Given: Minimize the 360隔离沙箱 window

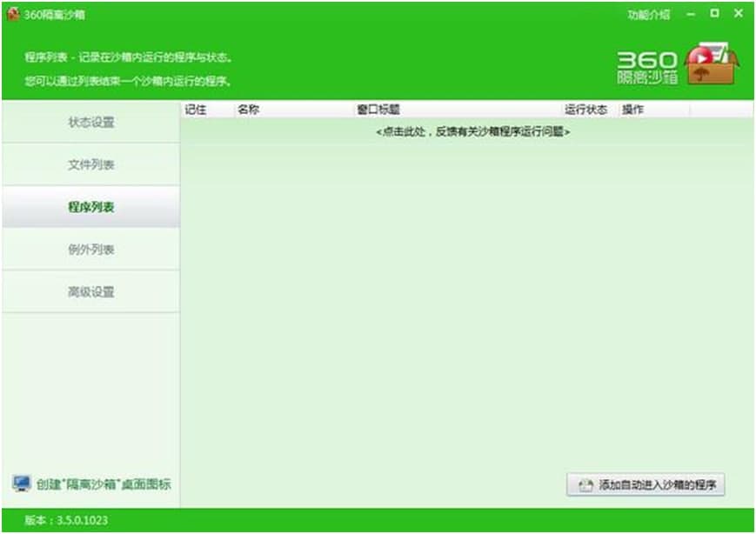Looking at the screenshot, I should [x=691, y=15].
